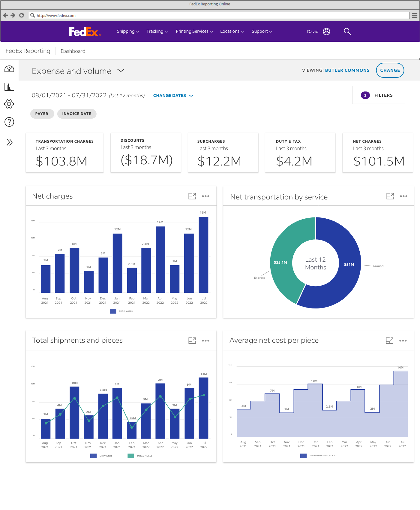The width and height of the screenshot is (420, 510).
Task: Click the Change button for Butler Commons
Action: tap(390, 70)
